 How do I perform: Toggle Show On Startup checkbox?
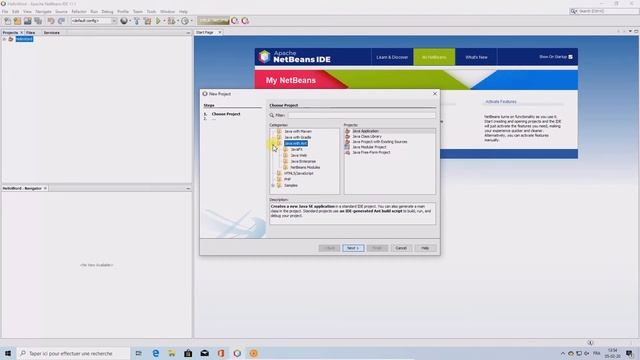click(571, 57)
